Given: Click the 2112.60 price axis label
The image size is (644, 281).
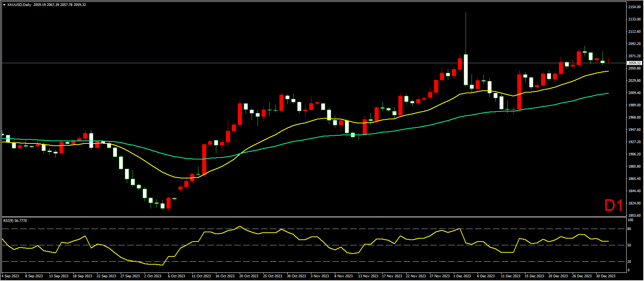Looking at the screenshot, I should (x=634, y=32).
